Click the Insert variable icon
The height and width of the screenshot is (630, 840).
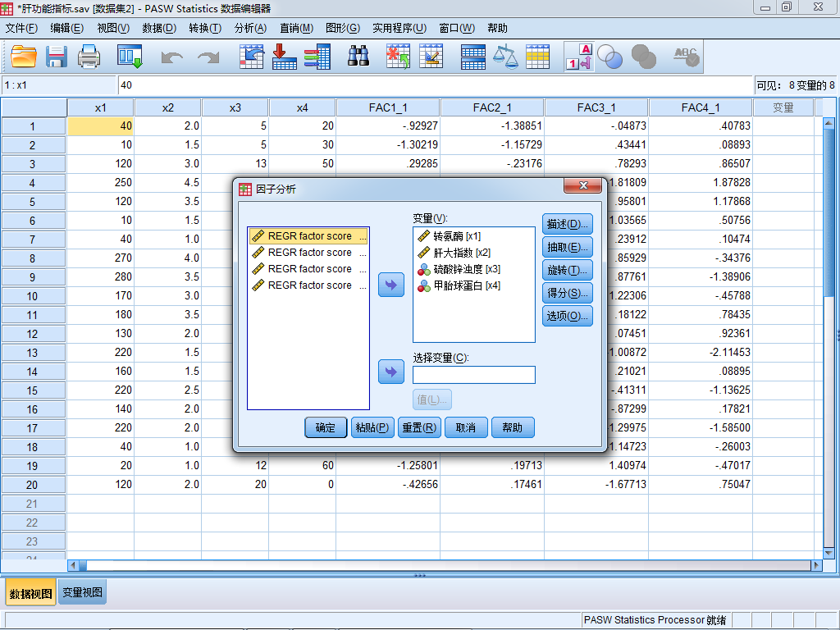(x=431, y=57)
